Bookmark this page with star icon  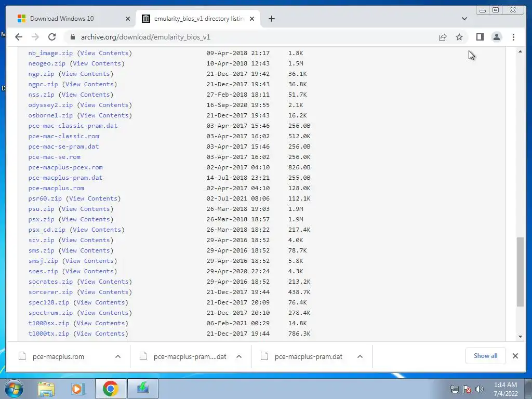click(x=459, y=37)
